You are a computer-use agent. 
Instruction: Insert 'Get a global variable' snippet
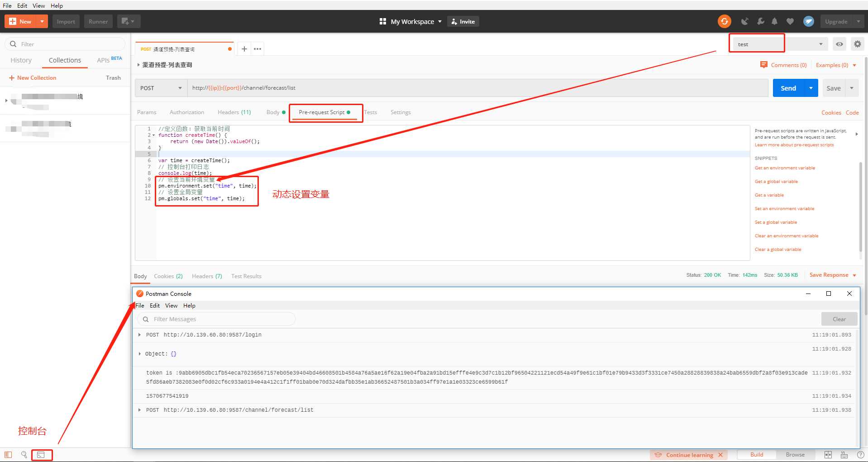click(x=776, y=182)
